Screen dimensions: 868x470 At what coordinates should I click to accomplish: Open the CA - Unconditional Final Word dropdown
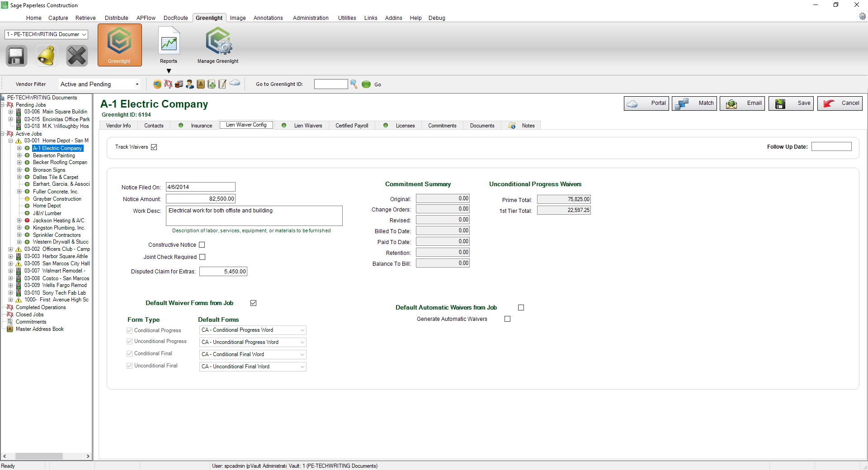pos(253,367)
